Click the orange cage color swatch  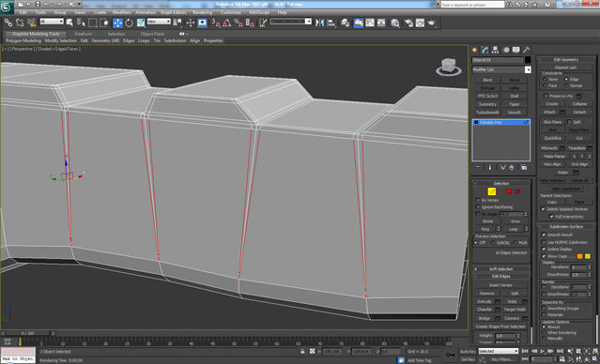[x=579, y=256]
